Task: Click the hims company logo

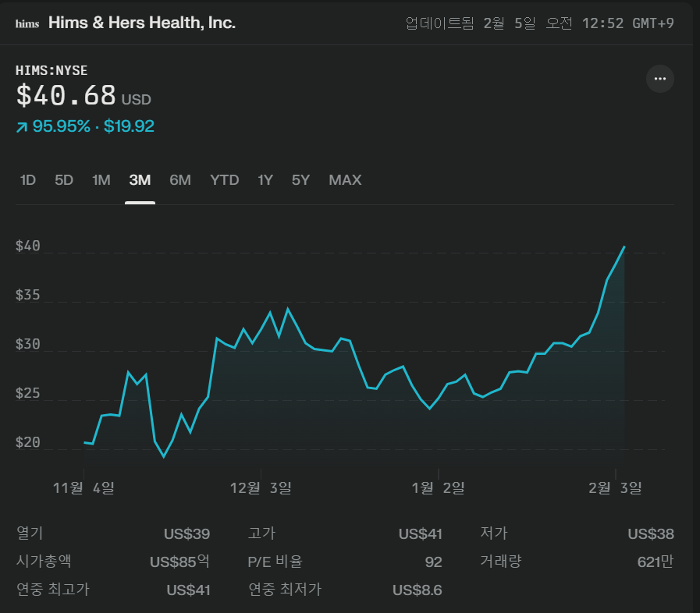Action: click(27, 23)
